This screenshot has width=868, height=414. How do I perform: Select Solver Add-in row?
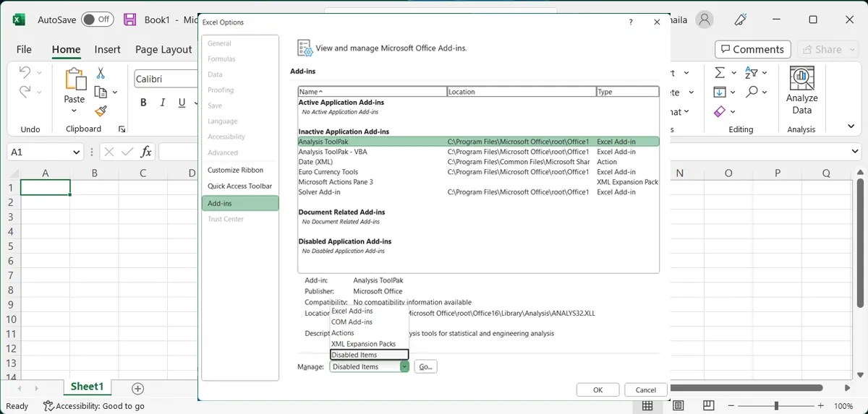(478, 192)
